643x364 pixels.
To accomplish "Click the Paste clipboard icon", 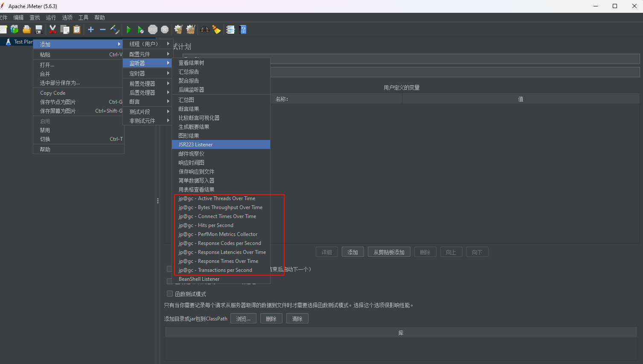I will [x=77, y=29].
